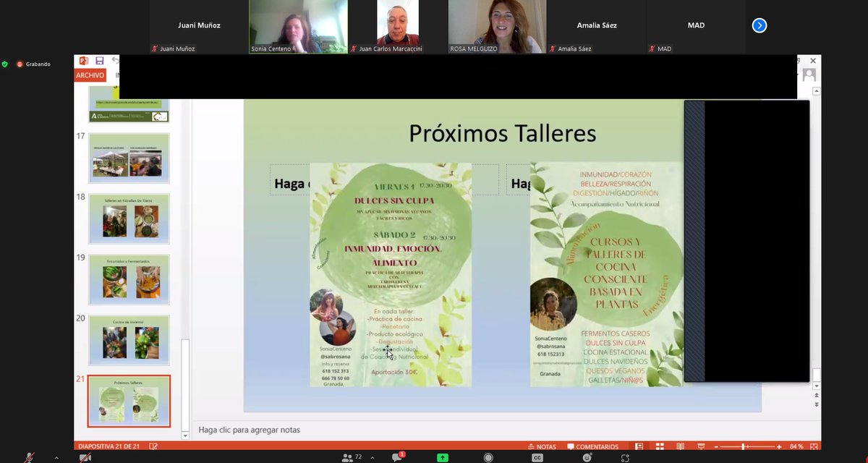Open the COMENTARIOS pane

(x=593, y=447)
